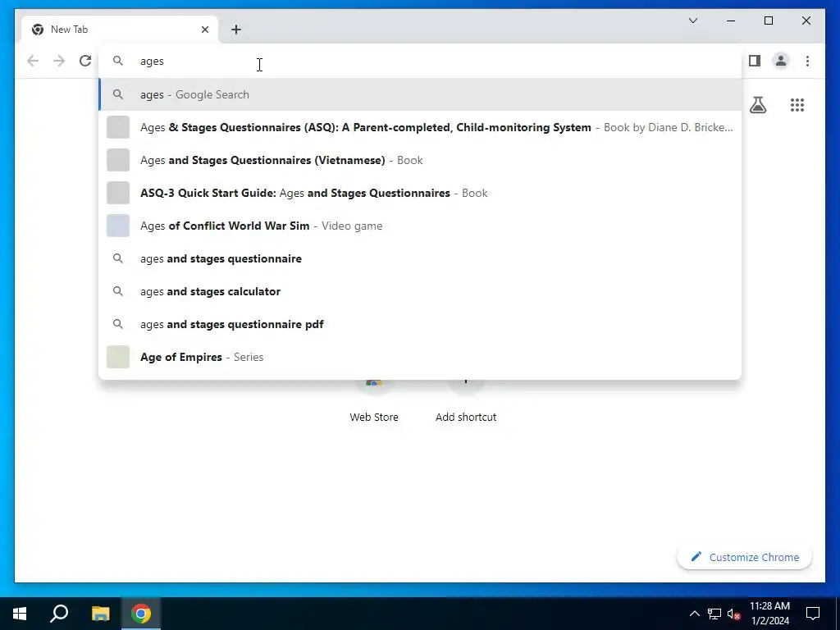This screenshot has width=840, height=630.
Task: Choose the Ages & Stages Questionnaires (ASQ) book suggestion
Action: [421, 127]
